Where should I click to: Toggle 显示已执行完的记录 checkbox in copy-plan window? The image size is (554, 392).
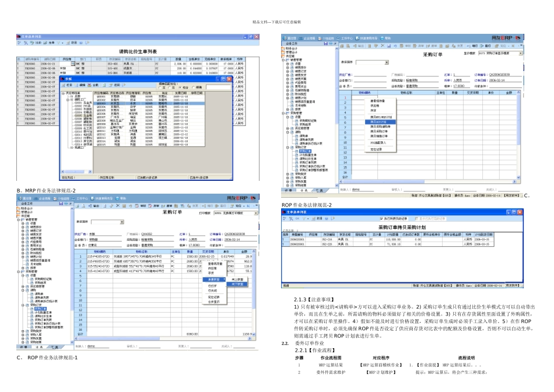coord(416,219)
